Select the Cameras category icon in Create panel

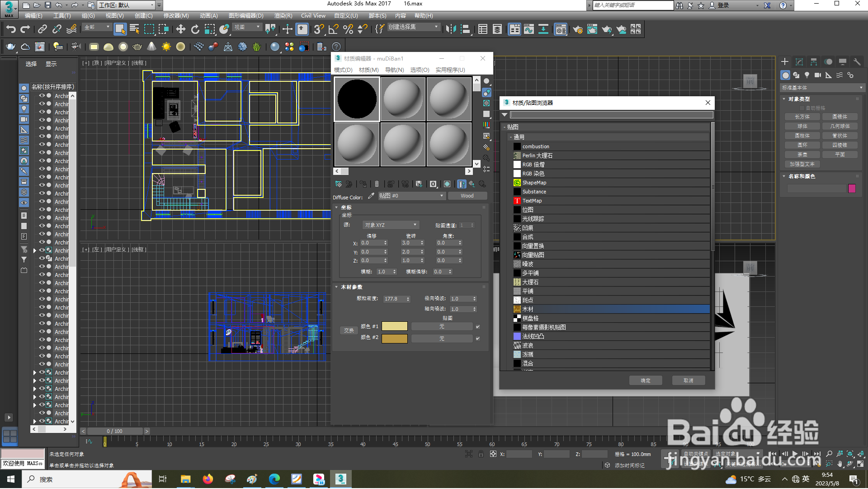point(818,75)
